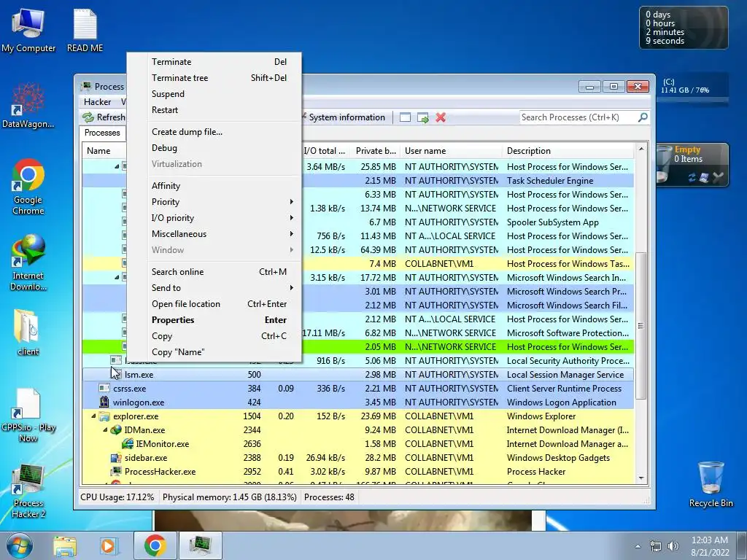This screenshot has width=747, height=560.
Task: Click Physical memory status entry
Action: [229, 497]
